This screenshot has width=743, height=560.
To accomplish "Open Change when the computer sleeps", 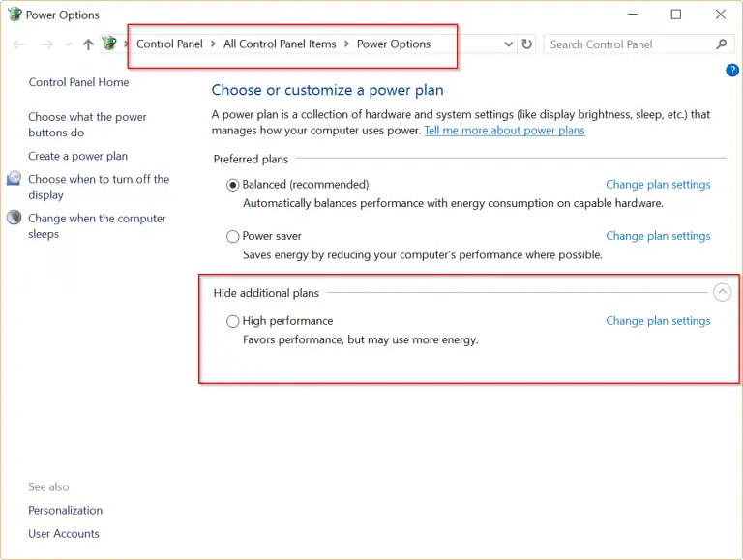I will pyautogui.click(x=97, y=226).
